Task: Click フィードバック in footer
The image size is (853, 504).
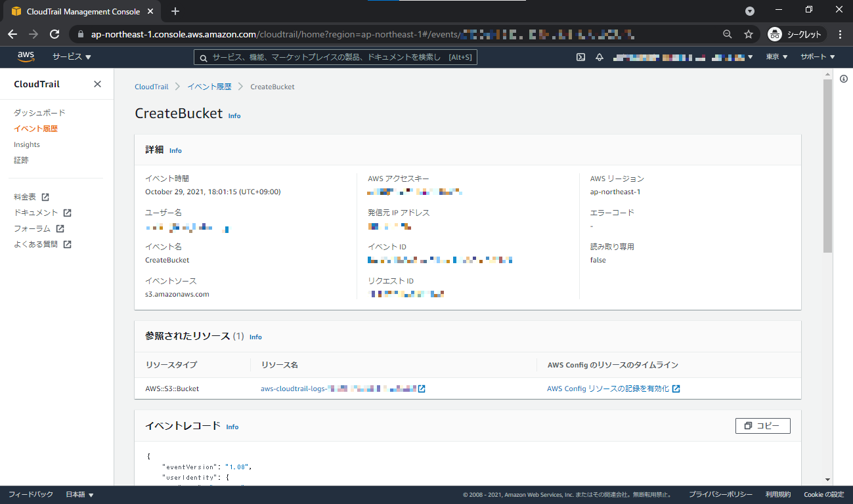Action: pos(31,495)
